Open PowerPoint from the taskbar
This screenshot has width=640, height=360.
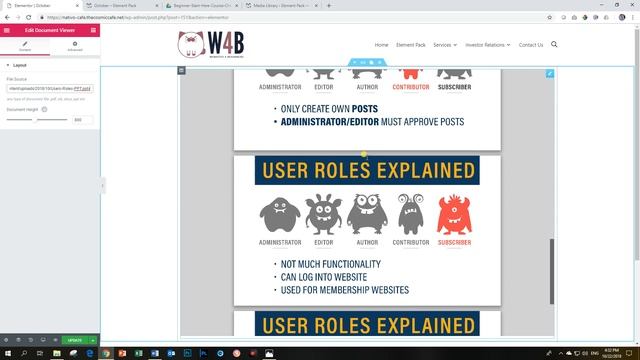pos(122,353)
